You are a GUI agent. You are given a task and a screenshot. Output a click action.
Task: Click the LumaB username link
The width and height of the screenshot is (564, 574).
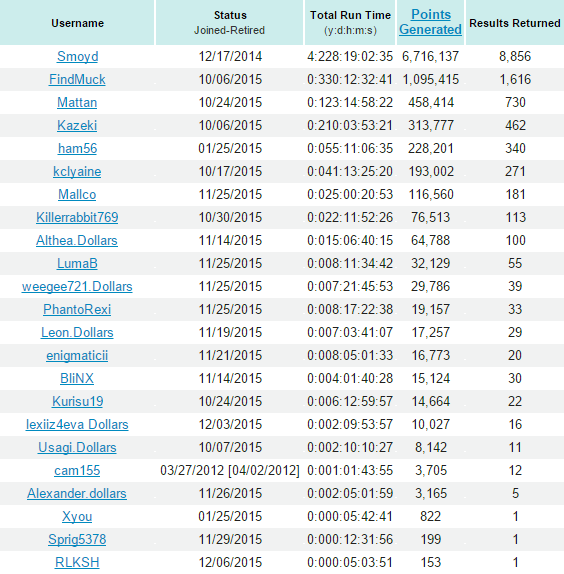pyautogui.click(x=77, y=264)
